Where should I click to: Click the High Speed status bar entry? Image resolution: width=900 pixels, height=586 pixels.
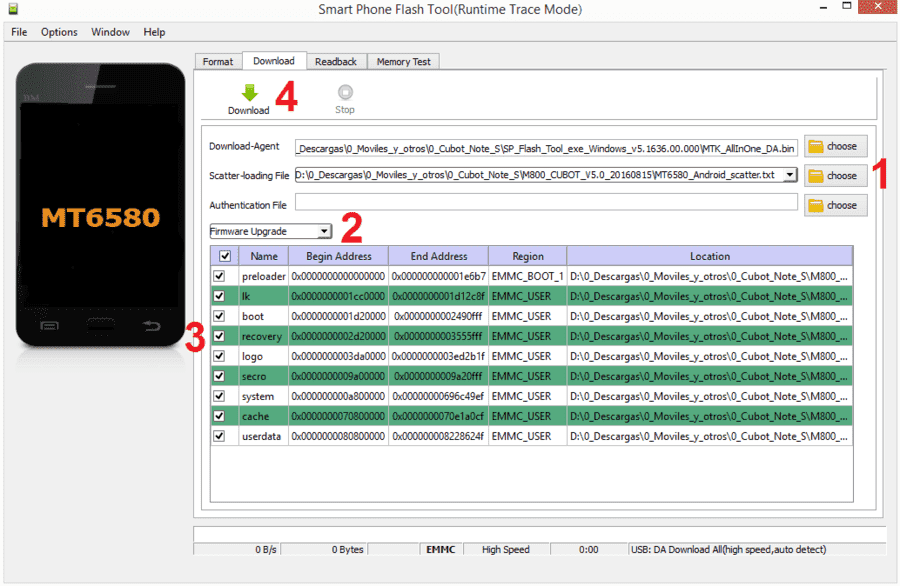(506, 549)
